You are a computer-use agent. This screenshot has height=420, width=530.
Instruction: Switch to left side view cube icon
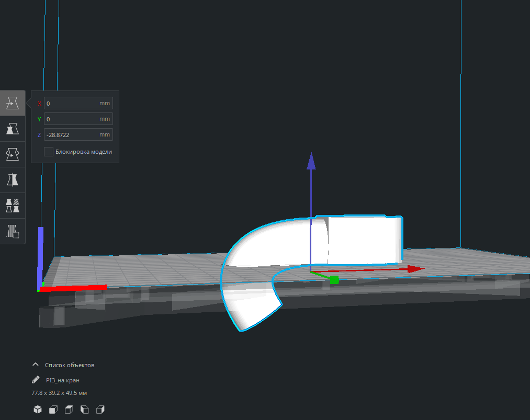85,410
